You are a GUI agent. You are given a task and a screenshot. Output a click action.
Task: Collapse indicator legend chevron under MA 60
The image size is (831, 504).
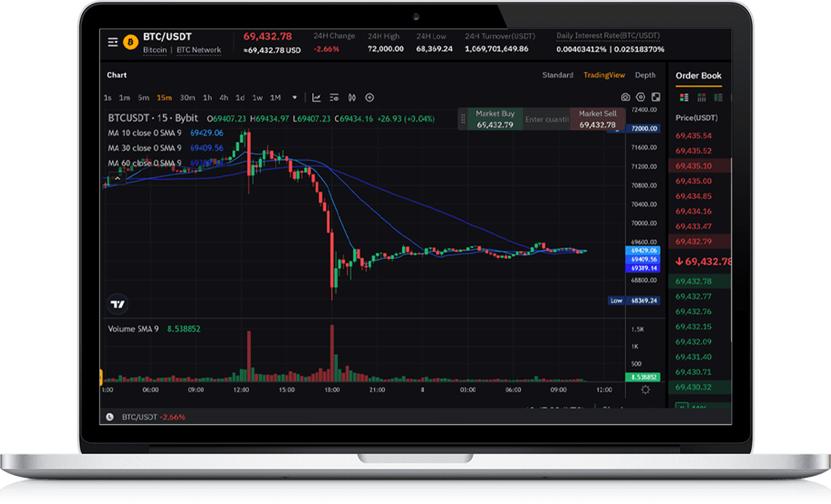pos(118,178)
